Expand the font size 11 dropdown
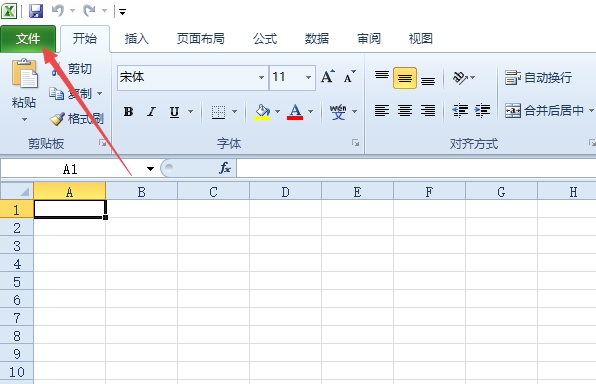Screen dimensions: 596x384 click(x=308, y=77)
